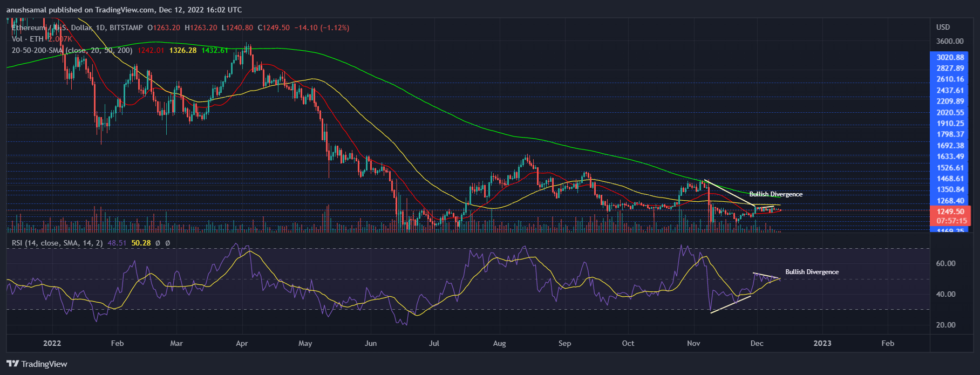
Task: Click the RSI value 48.51
Action: [x=117, y=243]
